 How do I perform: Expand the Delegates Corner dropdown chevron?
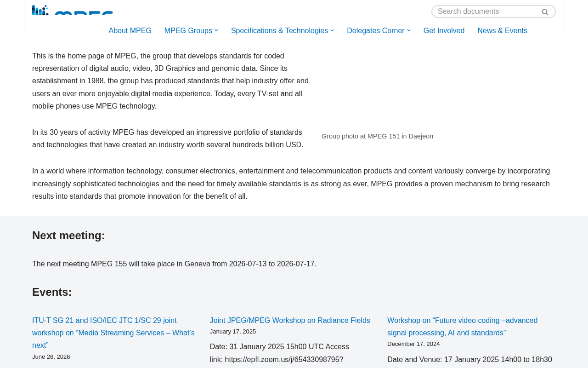[409, 31]
